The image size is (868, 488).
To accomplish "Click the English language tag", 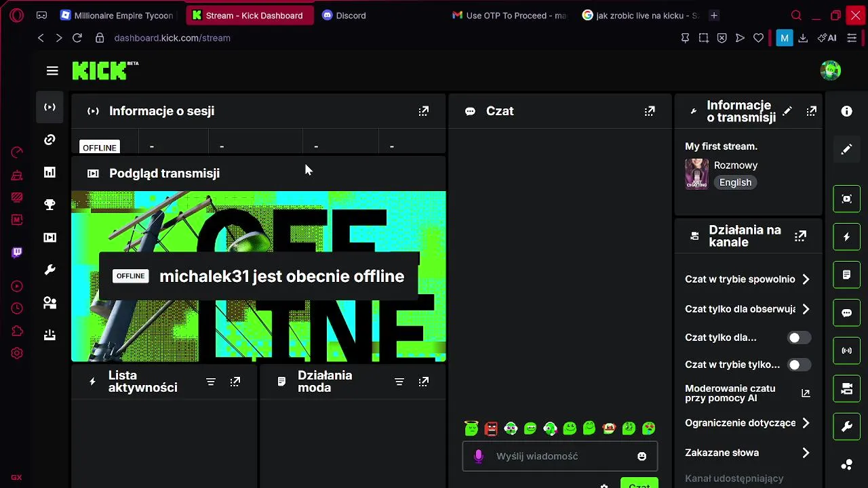I will (735, 182).
